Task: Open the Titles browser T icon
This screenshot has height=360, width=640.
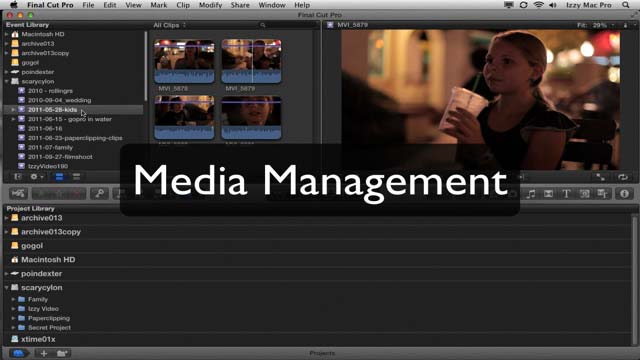Action: 566,194
